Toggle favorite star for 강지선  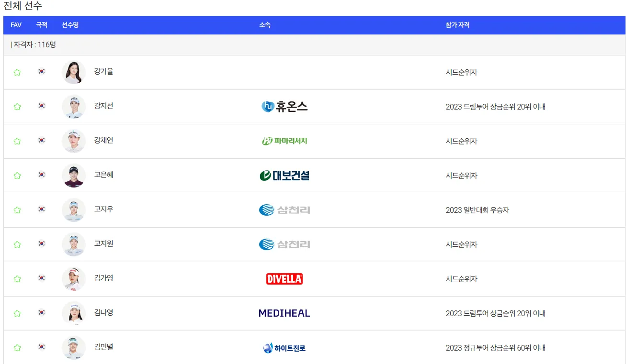pyautogui.click(x=17, y=107)
